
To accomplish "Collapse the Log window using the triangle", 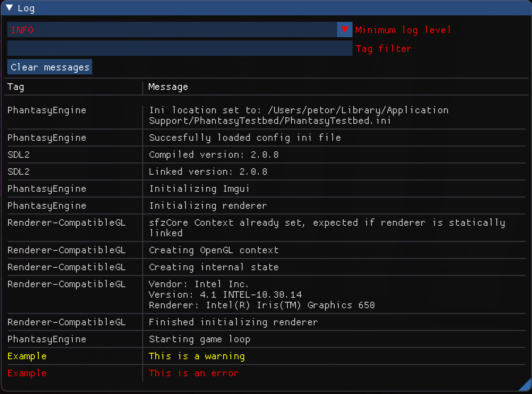I will (x=9, y=8).
